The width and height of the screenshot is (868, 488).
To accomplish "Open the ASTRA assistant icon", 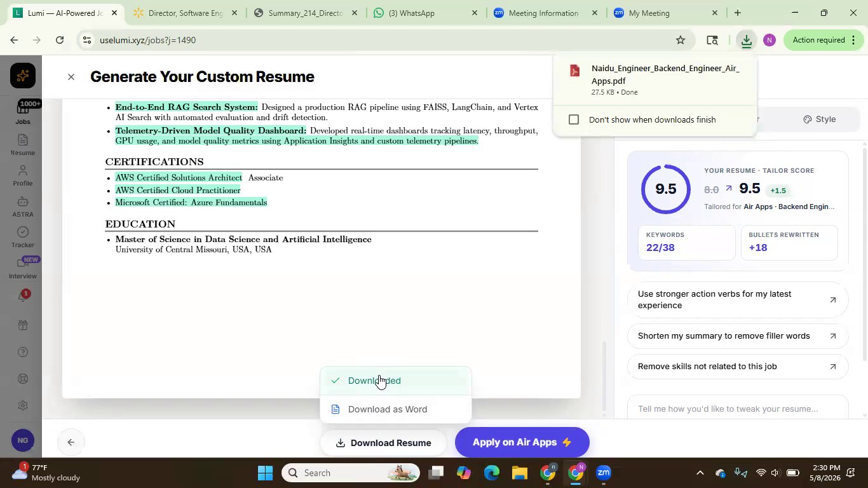I will pyautogui.click(x=22, y=207).
